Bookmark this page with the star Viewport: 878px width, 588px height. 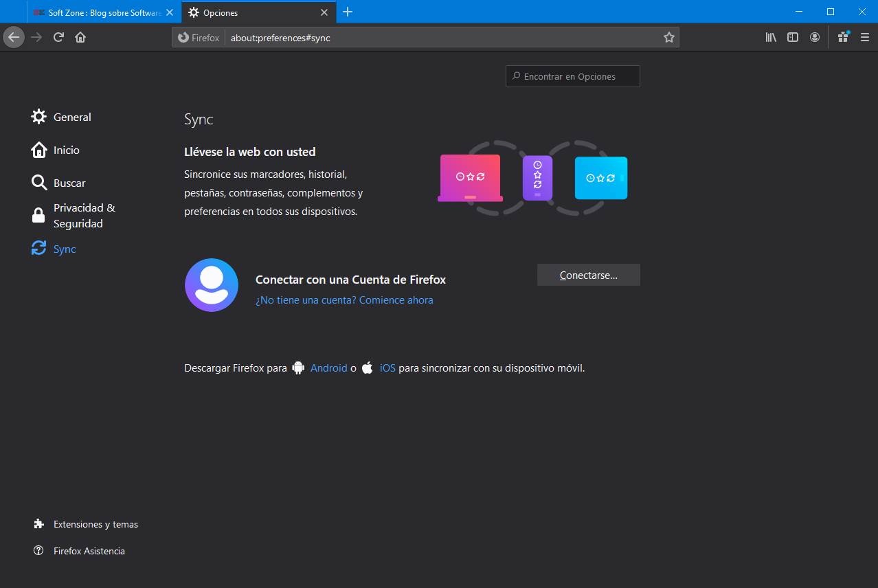[668, 38]
